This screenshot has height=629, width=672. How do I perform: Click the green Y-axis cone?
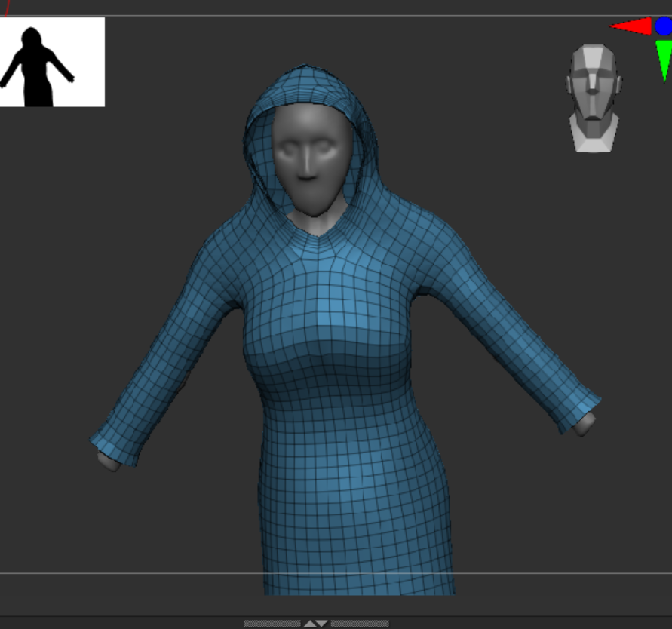click(x=664, y=59)
